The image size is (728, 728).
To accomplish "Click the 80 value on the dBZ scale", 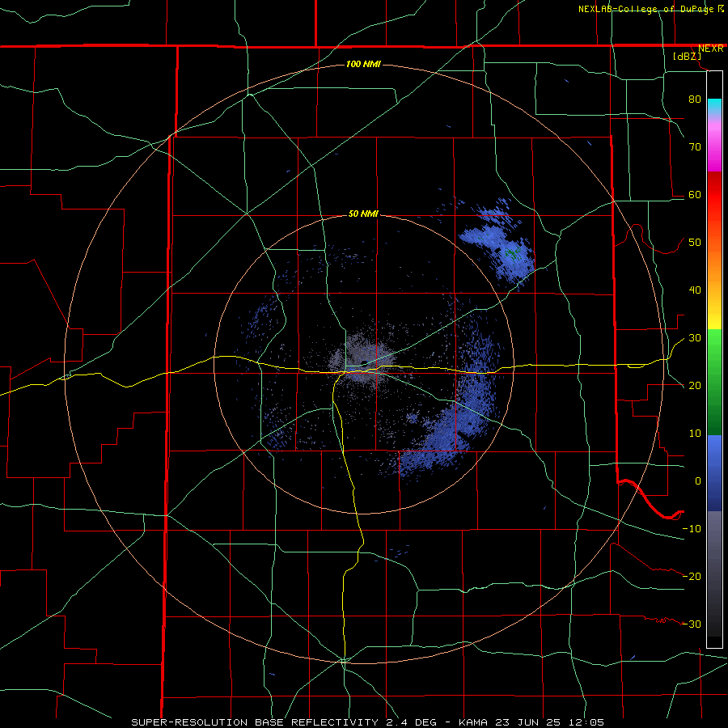I will pyautogui.click(x=695, y=99).
